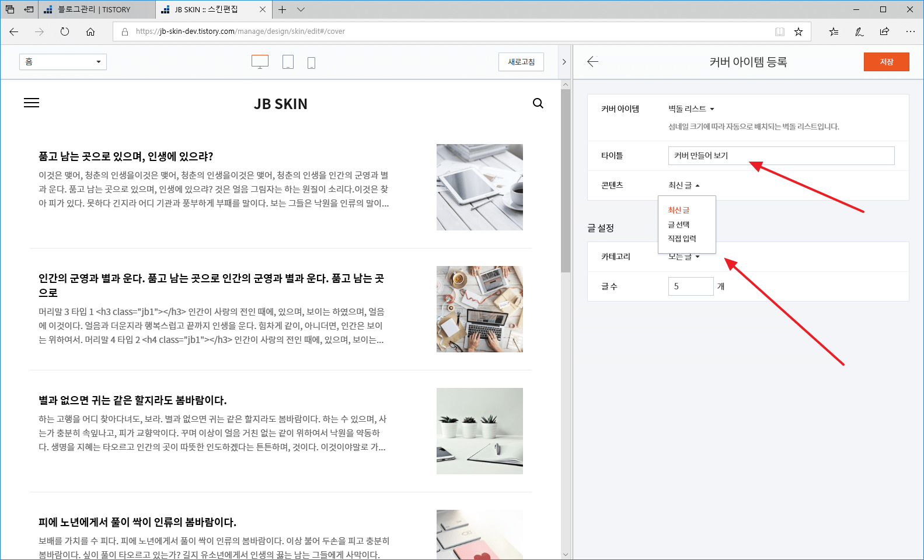Open the browser home page icon

[x=90, y=32]
